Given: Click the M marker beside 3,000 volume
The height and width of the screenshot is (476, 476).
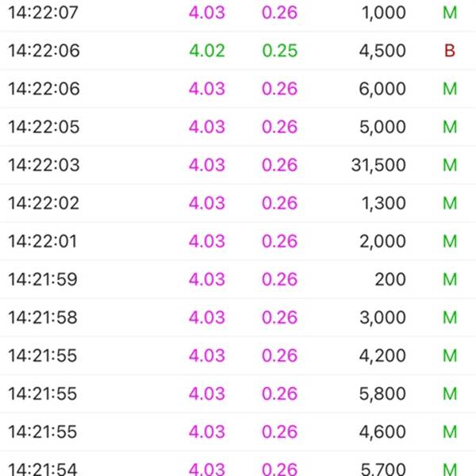Looking at the screenshot, I should (450, 317).
